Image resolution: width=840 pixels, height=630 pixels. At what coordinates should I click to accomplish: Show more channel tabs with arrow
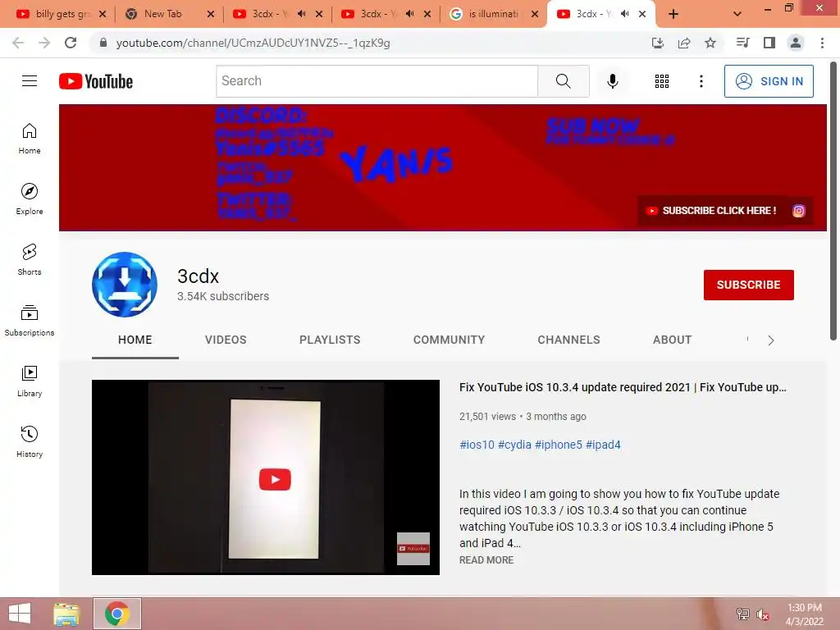(x=771, y=340)
